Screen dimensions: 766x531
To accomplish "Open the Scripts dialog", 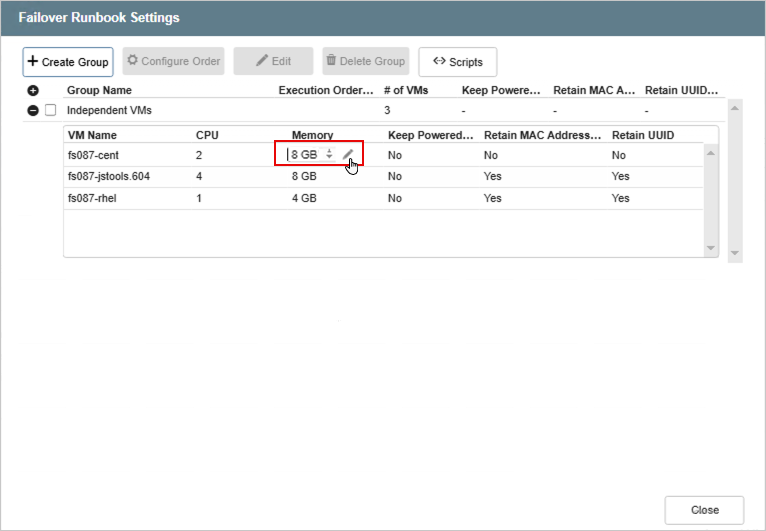I will tap(457, 61).
